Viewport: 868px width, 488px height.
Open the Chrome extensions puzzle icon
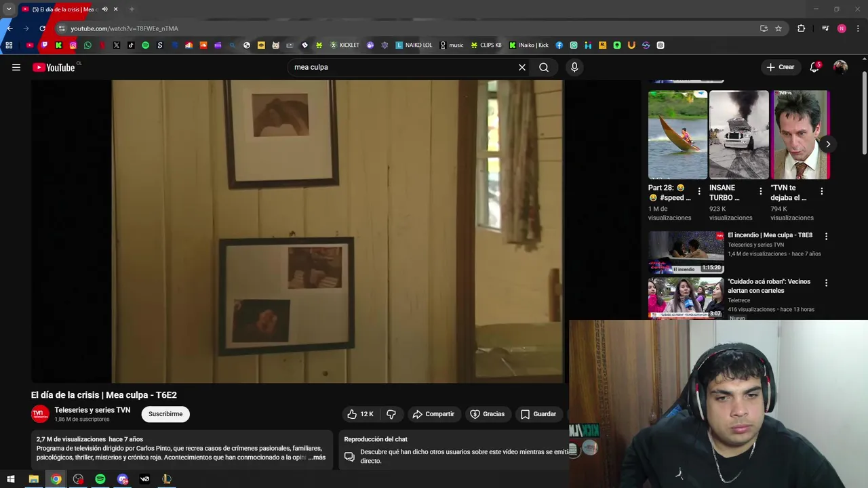pyautogui.click(x=802, y=28)
